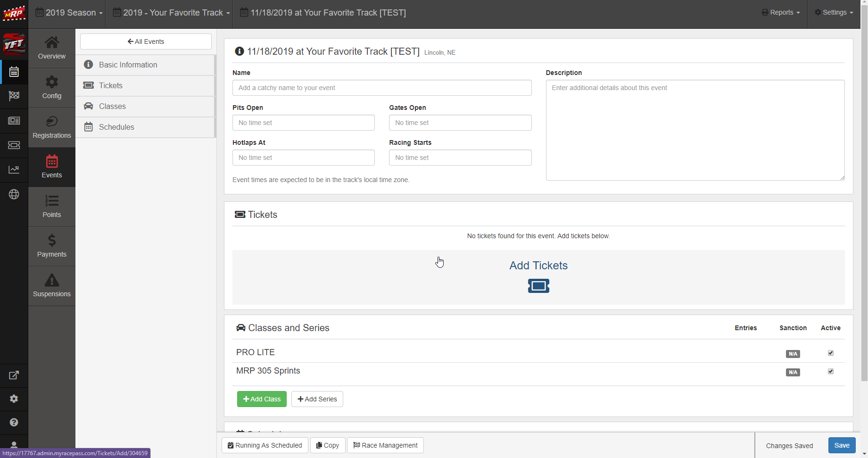
Task: Toggle Active checkbox for PRO LITE
Action: click(x=831, y=353)
